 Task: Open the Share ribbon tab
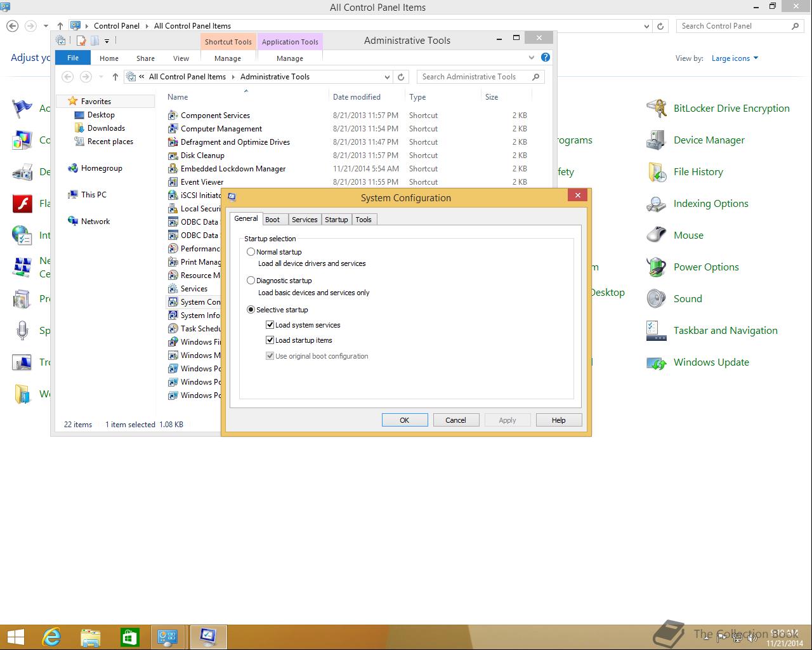[145, 58]
